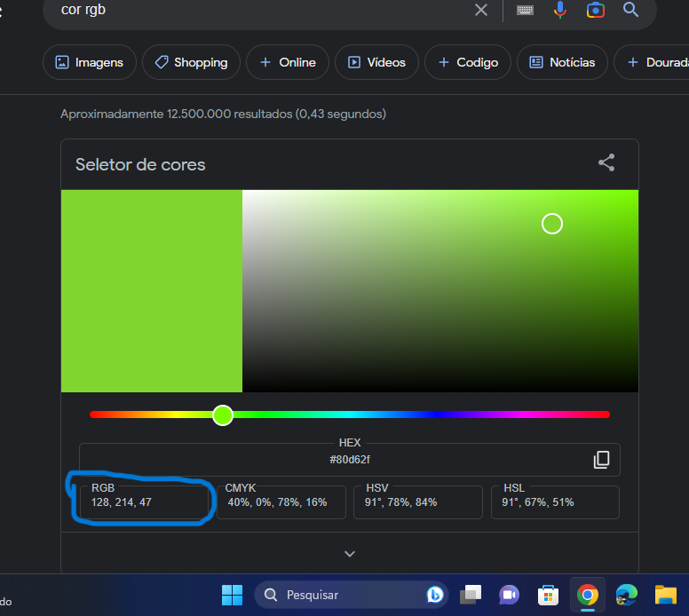Image resolution: width=689 pixels, height=616 pixels.
Task: Share the color picker via share icon
Action: 606,162
